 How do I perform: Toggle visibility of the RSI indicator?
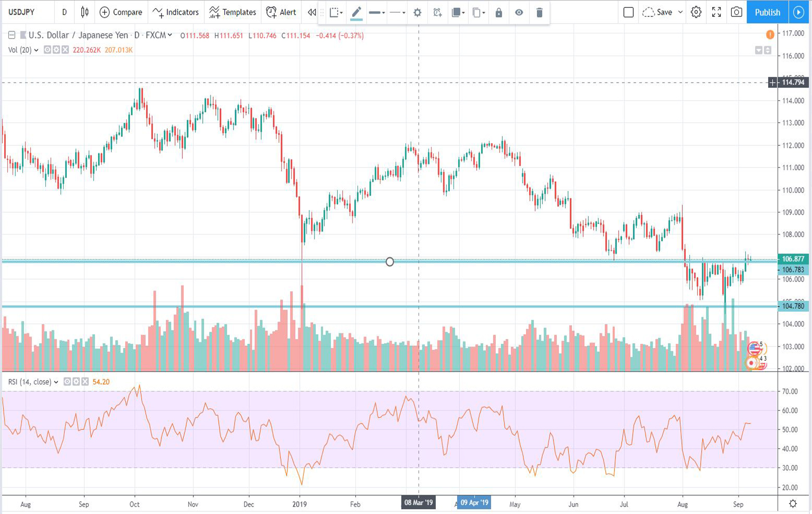coord(67,382)
